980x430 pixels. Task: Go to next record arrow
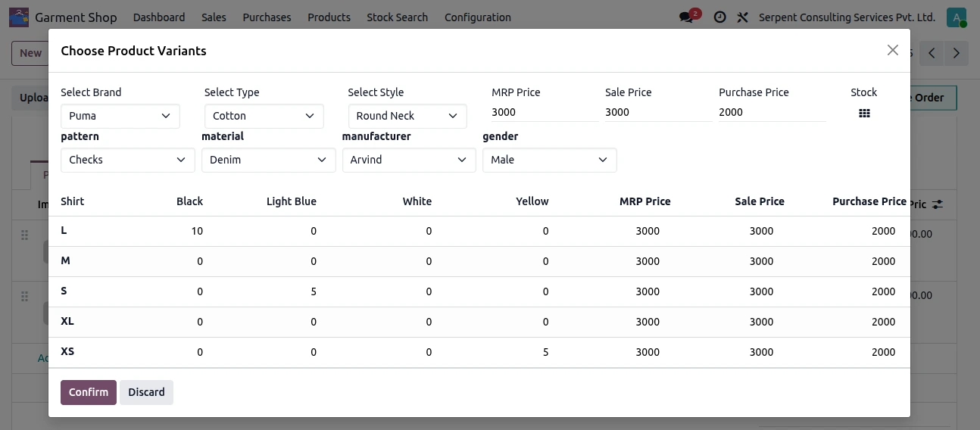click(x=957, y=53)
